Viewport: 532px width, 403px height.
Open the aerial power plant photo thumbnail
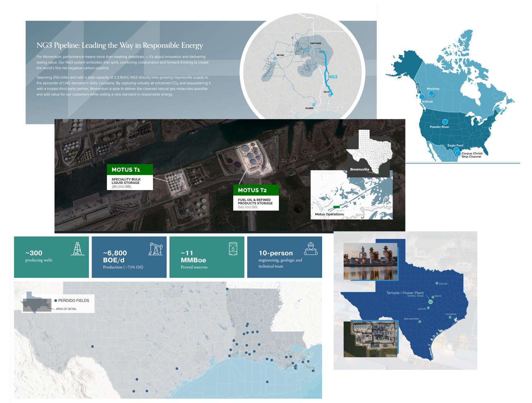pyautogui.click(x=371, y=339)
